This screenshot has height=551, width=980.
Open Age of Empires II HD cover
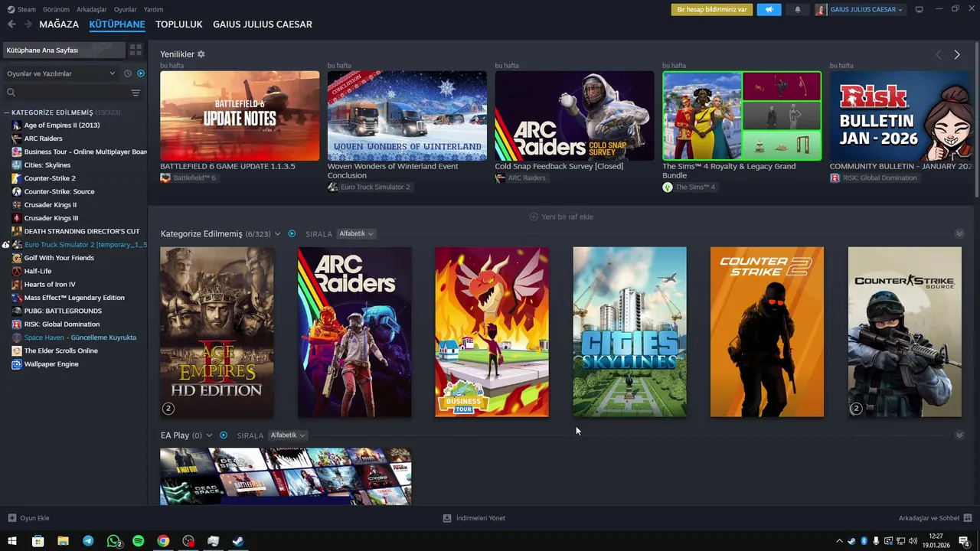[217, 332]
